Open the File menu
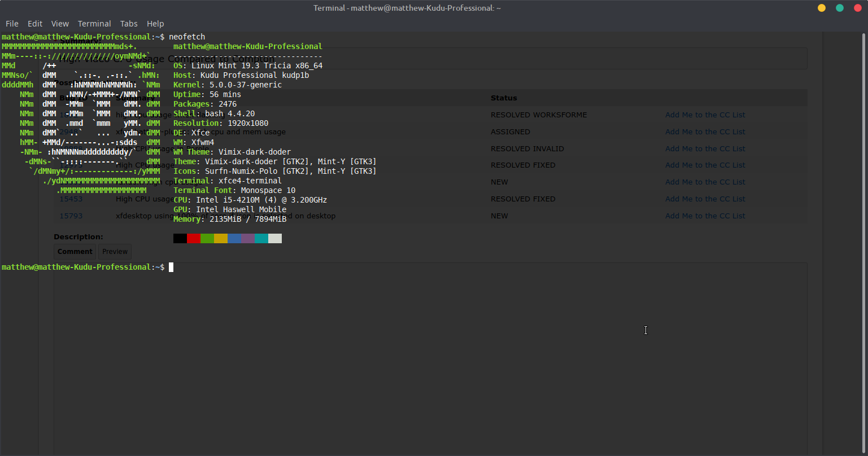868x456 pixels. tap(12, 24)
